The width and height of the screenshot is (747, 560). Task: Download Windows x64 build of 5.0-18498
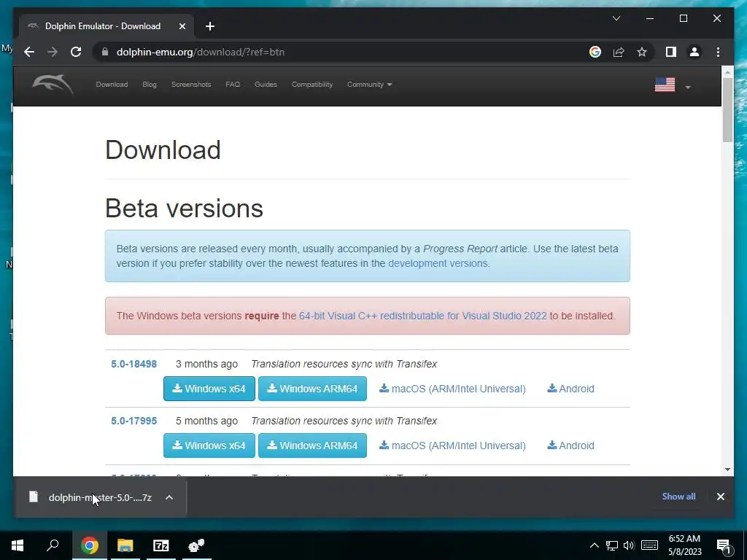pos(209,389)
